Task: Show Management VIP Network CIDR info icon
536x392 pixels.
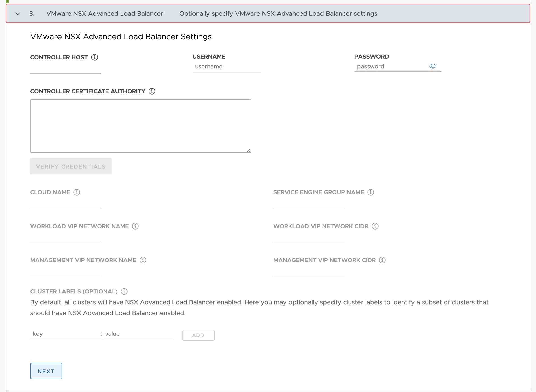Action: [382, 260]
